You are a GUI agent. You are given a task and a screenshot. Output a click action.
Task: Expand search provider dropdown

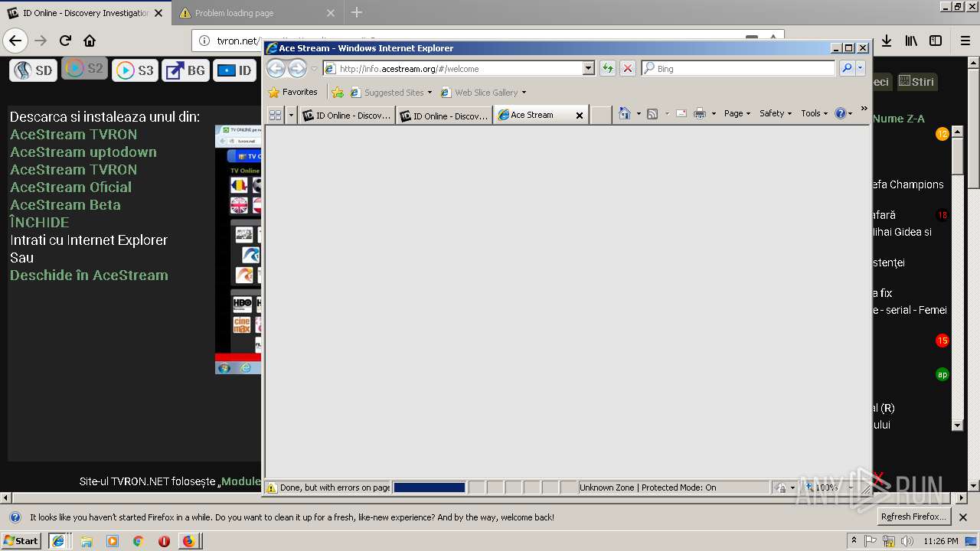861,68
